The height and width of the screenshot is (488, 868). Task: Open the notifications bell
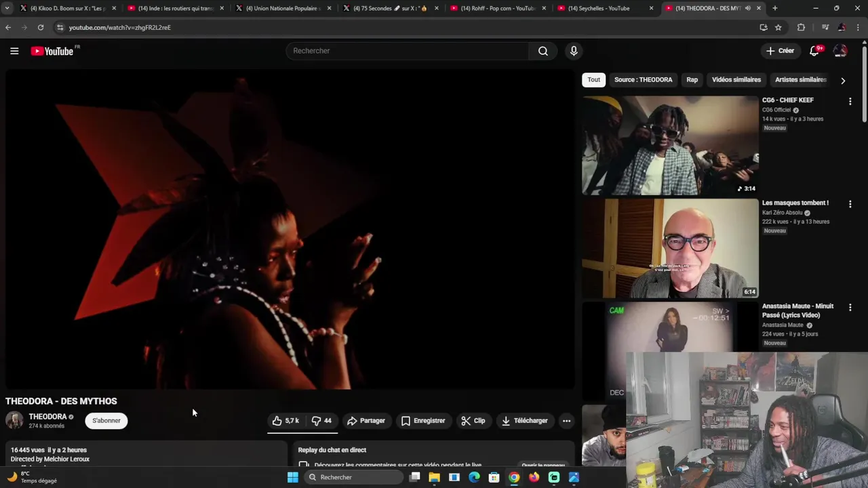[x=815, y=51]
